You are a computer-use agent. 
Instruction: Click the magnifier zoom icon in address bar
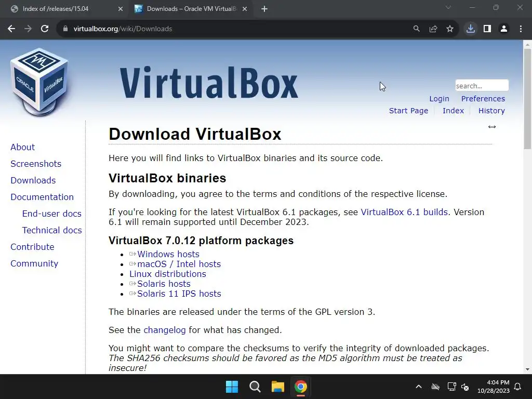click(416, 29)
